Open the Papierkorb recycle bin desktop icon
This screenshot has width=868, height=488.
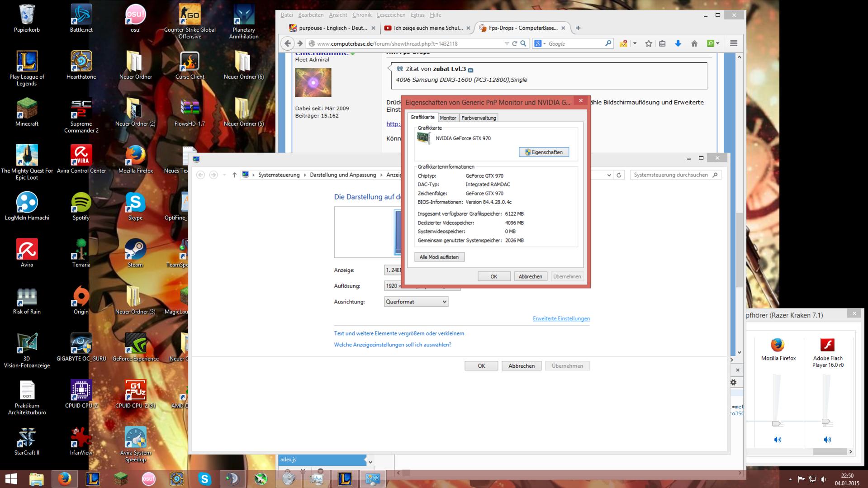tap(27, 18)
